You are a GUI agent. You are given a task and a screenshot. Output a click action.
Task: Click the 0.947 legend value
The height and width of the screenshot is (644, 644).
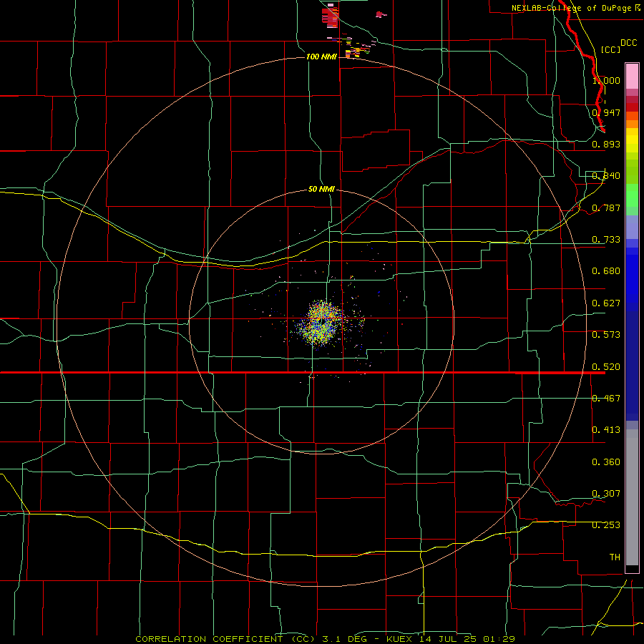[x=606, y=112]
